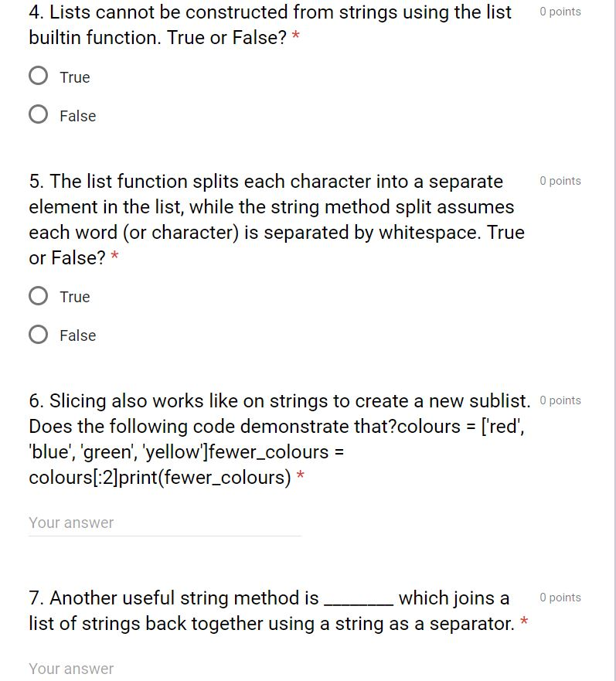Select True for question 4
Viewport: 616px width, 681px height.
click(x=38, y=77)
